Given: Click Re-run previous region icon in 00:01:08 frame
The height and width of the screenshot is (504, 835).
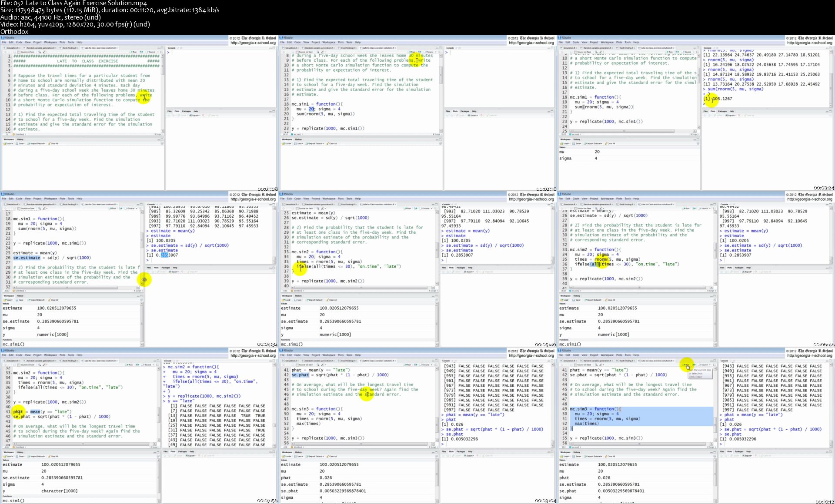Looking at the screenshot, I should [x=141, y=52].
